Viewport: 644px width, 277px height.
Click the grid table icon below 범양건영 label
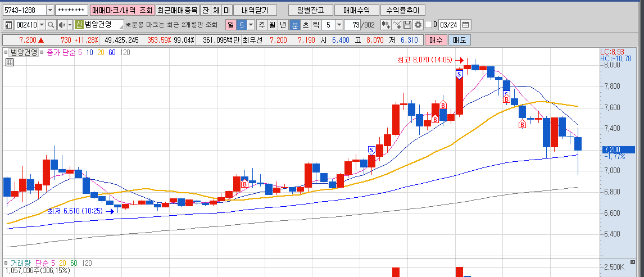[10, 62]
